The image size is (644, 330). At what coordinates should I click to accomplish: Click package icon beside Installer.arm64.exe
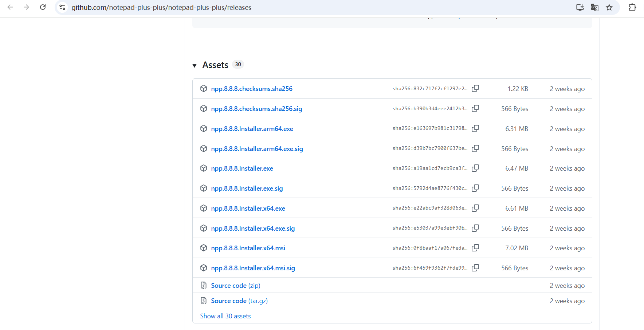(204, 128)
